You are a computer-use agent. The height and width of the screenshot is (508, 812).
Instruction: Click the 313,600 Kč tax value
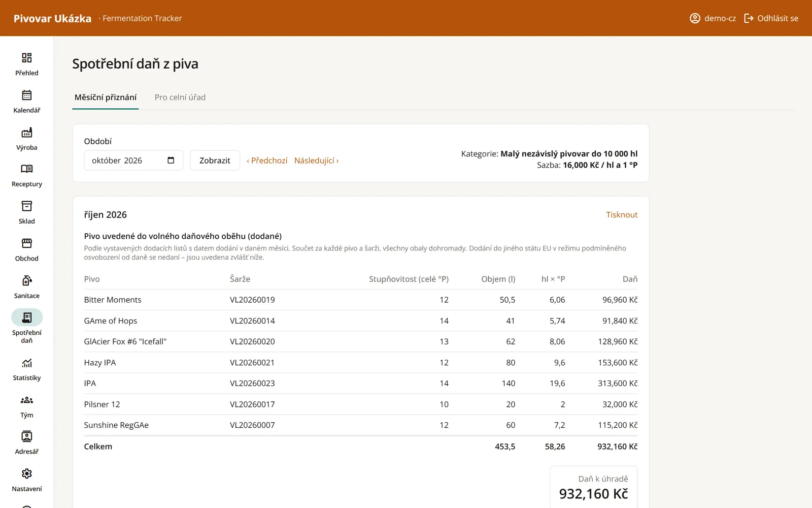coord(618,384)
